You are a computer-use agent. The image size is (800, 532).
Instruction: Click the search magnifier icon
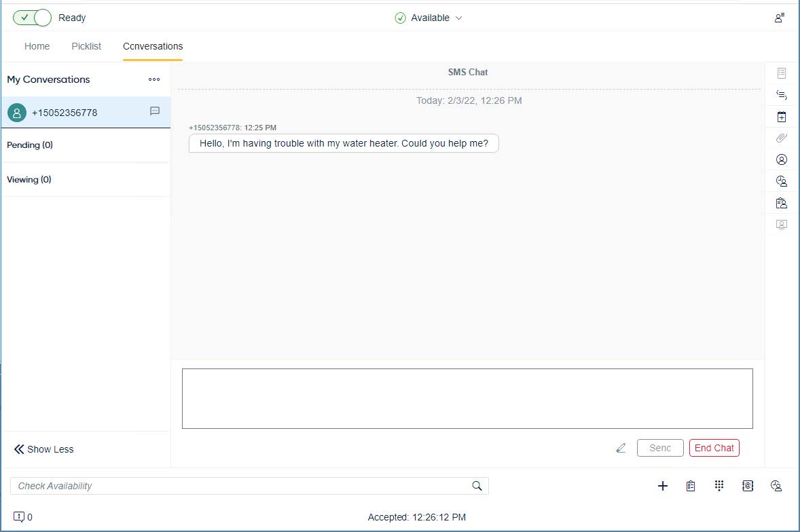[477, 486]
